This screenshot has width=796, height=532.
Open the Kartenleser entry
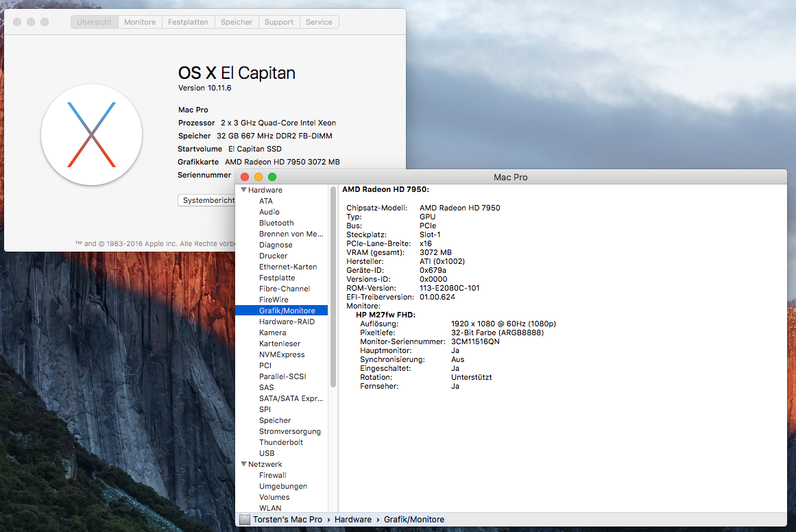[280, 343]
